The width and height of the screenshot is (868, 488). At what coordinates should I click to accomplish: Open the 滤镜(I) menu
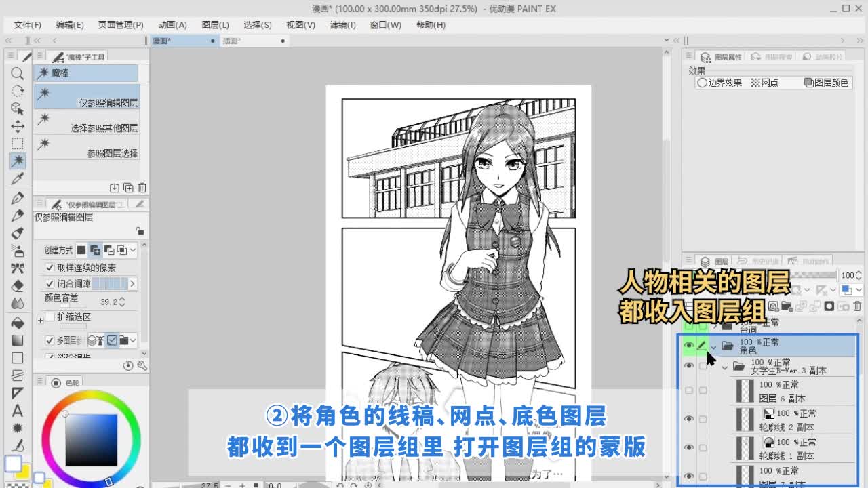[x=343, y=25]
